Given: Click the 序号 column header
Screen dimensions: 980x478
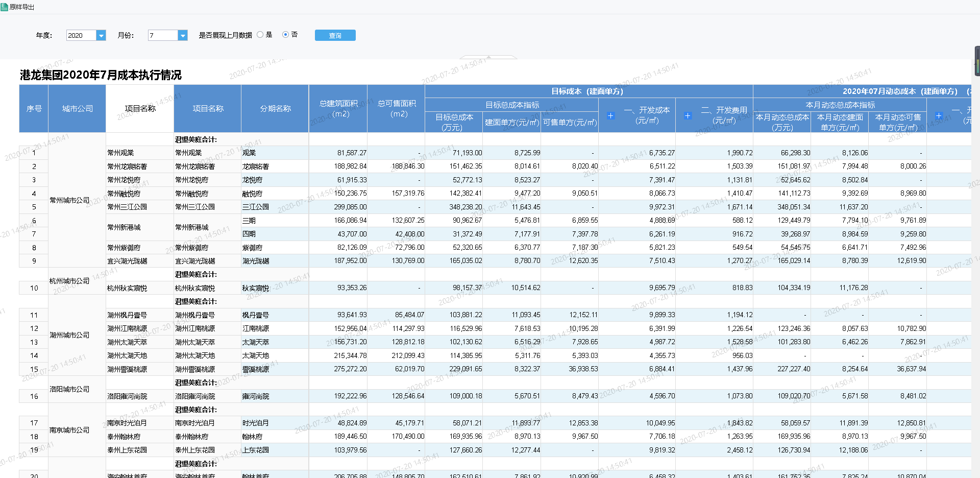Looking at the screenshot, I should coord(34,109).
